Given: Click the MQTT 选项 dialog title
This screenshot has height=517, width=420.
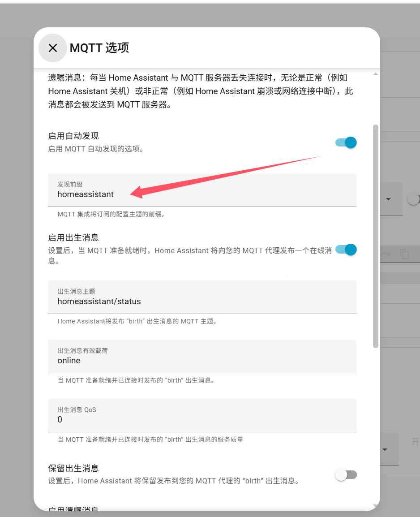Looking at the screenshot, I should pos(99,48).
